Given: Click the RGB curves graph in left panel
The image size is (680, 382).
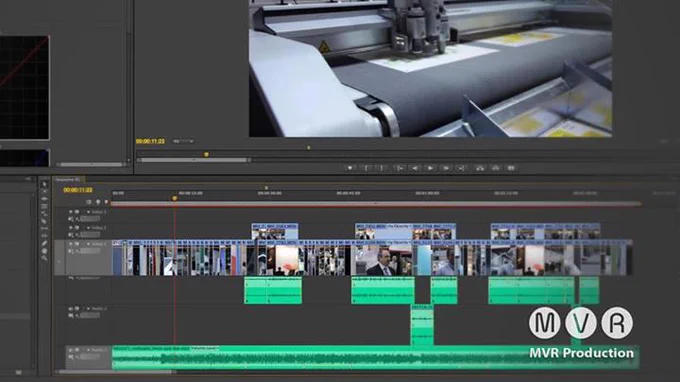Looking at the screenshot, I should 24,88.
